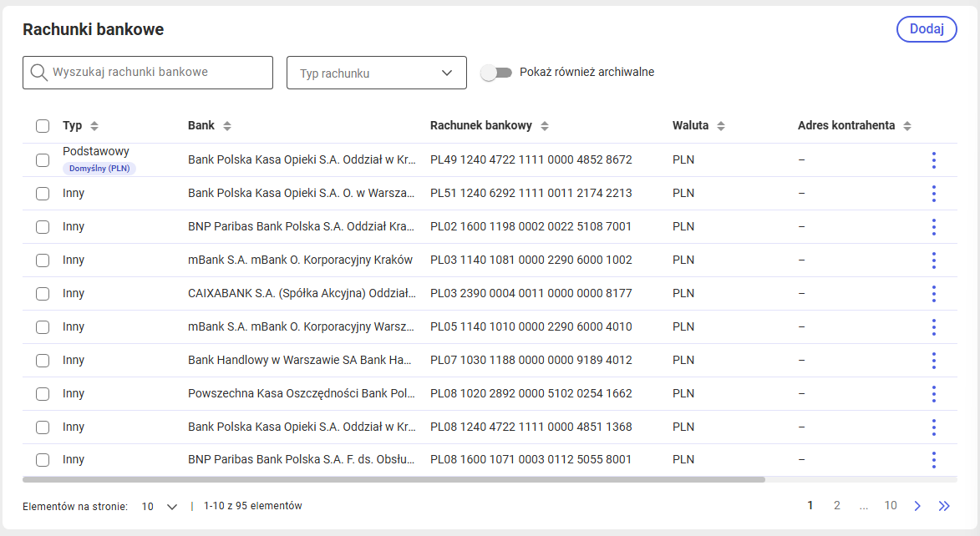
Task: Go to page 2
Action: coord(837,505)
